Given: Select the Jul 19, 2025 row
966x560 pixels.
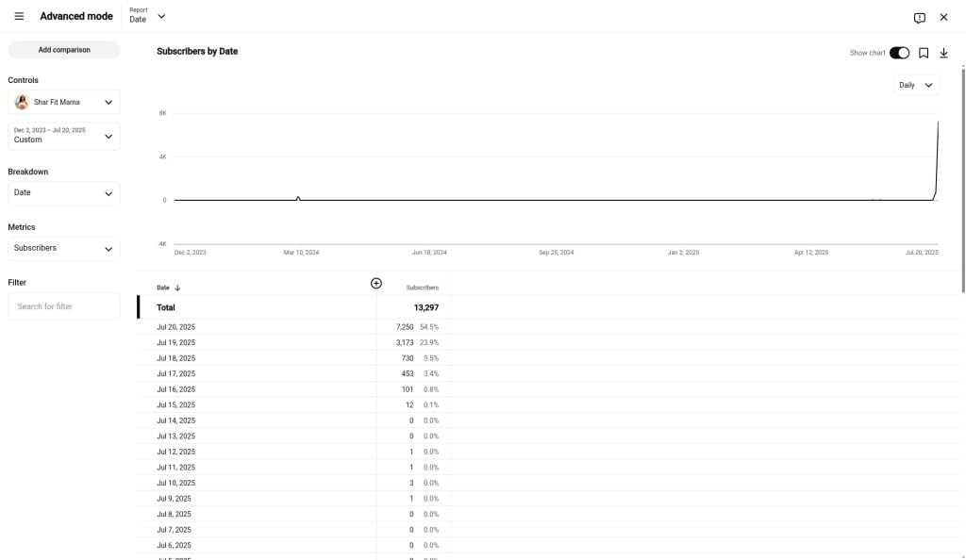Looking at the screenshot, I should 548,343.
